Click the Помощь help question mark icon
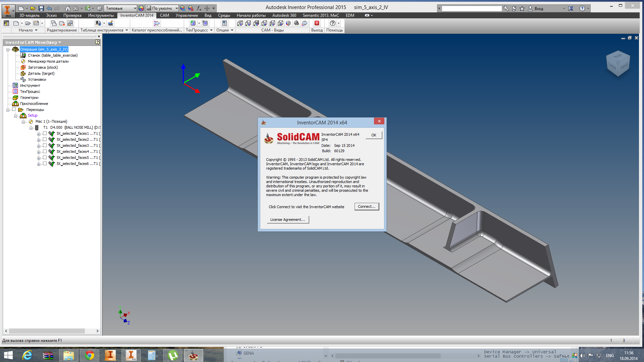The height and width of the screenshot is (362, 644). (332, 23)
